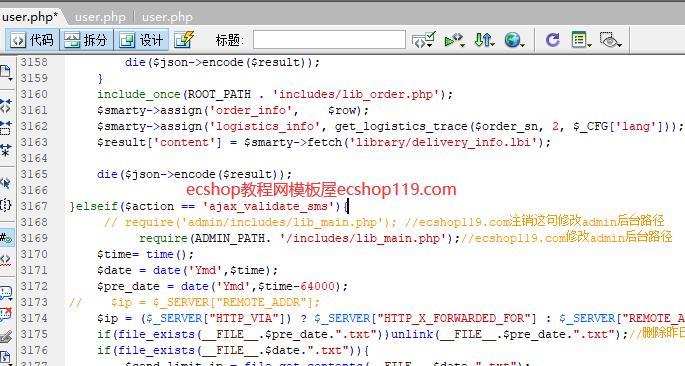685x366 pixels.
Task: Switch to the modified user.php* tab
Action: [x=30, y=17]
